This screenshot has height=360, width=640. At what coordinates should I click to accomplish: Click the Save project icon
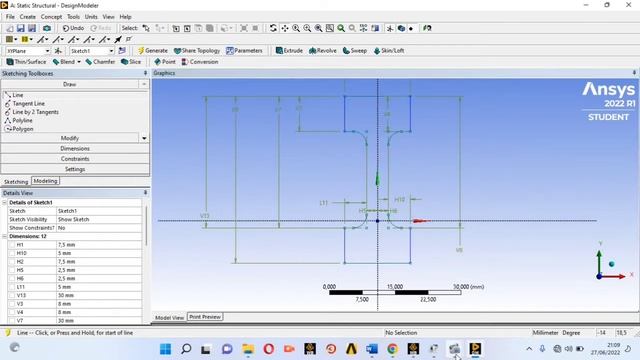point(20,28)
